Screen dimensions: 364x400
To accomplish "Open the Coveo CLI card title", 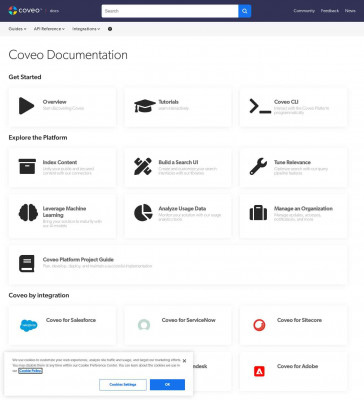I will coord(286,102).
